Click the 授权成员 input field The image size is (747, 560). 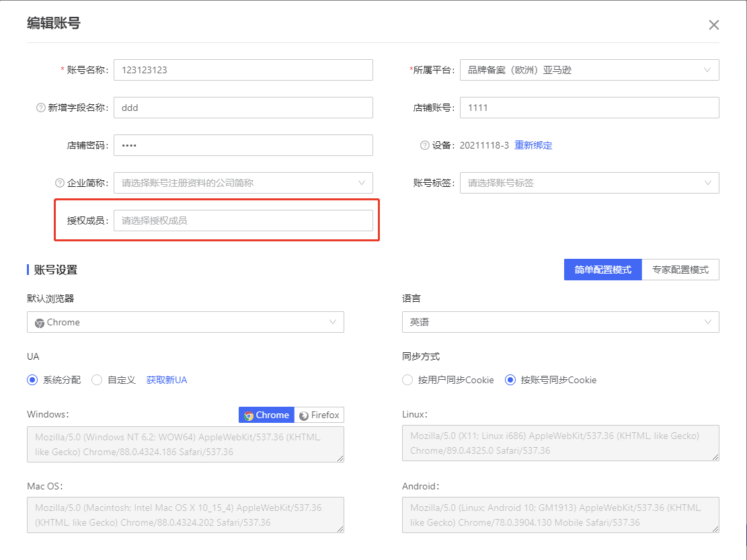point(244,220)
